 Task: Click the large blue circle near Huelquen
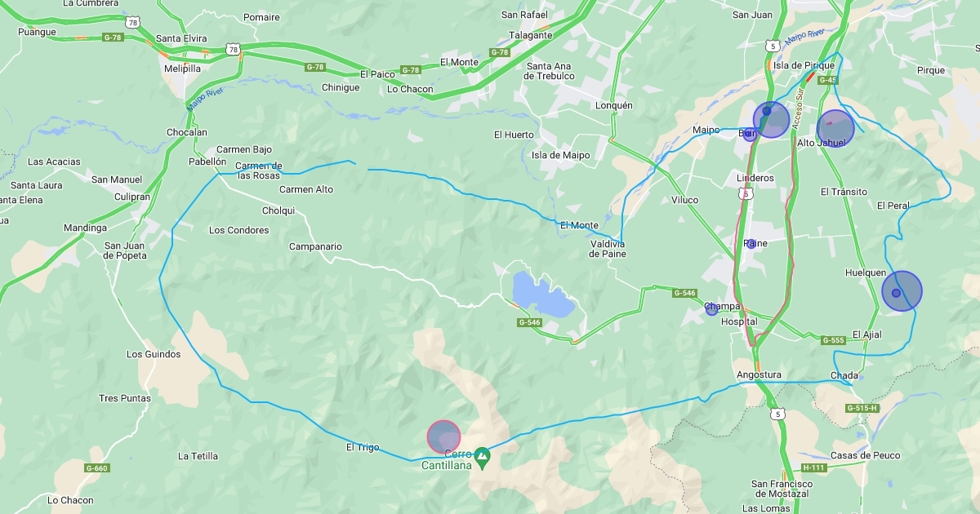[902, 291]
